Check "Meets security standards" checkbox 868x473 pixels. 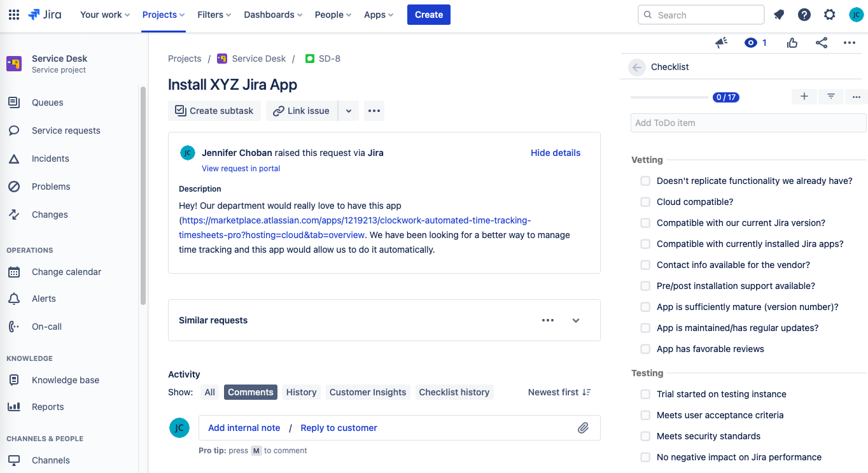point(645,437)
